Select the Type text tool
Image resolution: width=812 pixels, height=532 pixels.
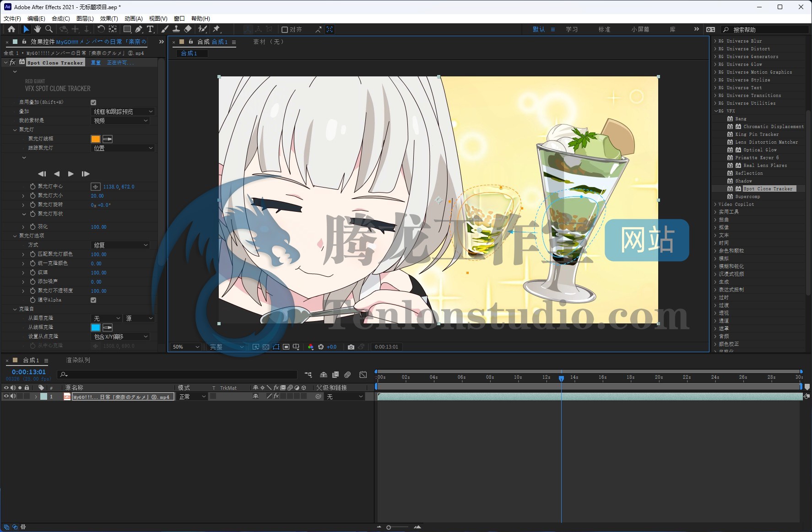click(150, 29)
